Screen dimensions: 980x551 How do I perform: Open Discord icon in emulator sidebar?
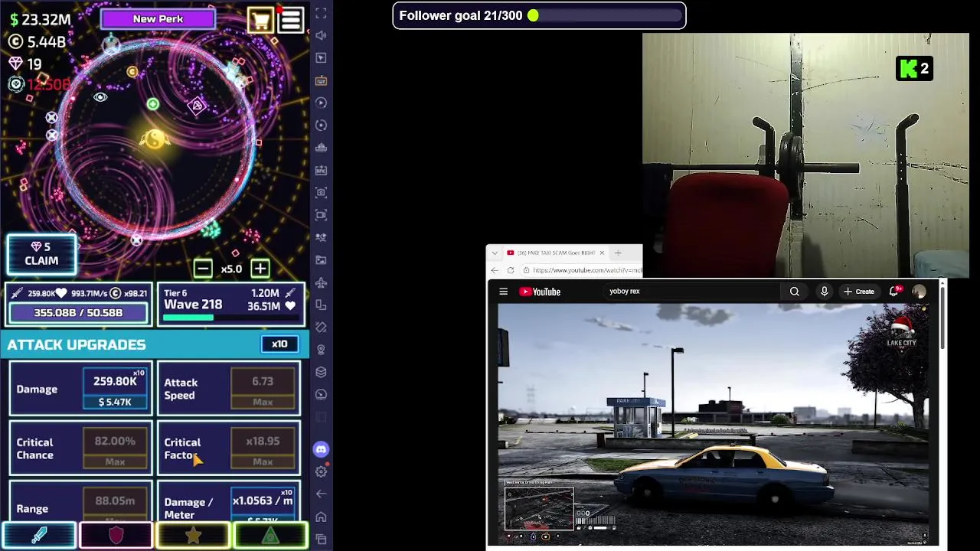click(321, 449)
